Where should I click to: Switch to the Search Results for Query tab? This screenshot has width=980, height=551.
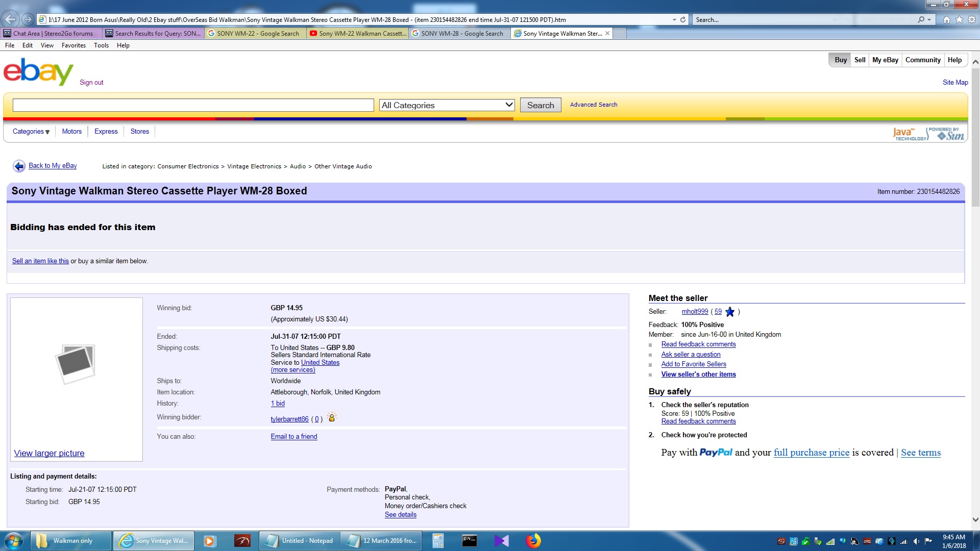(154, 34)
